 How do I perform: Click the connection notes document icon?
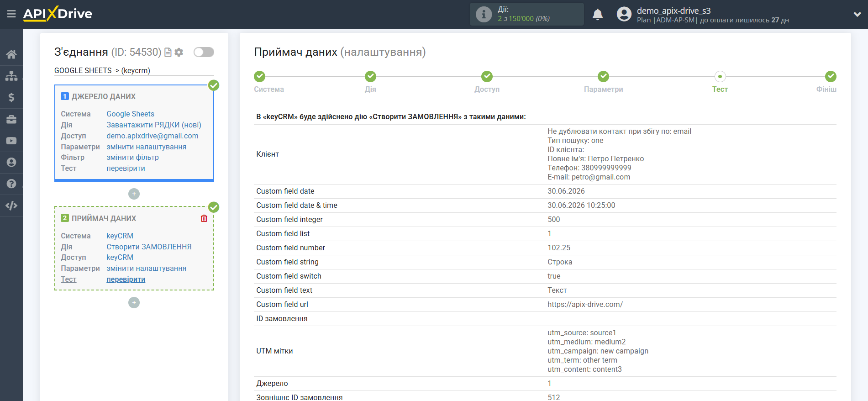click(x=168, y=53)
